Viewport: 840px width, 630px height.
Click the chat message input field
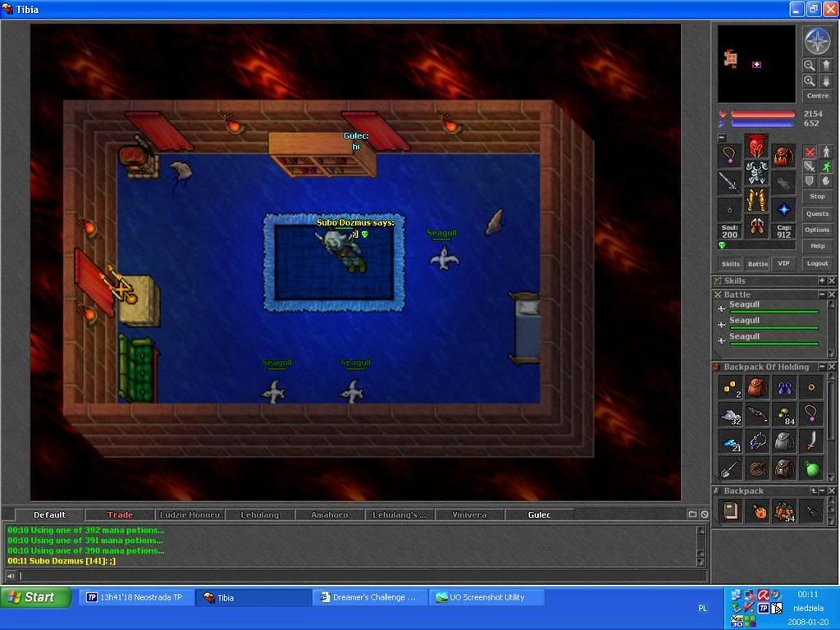pyautogui.click(x=362, y=577)
